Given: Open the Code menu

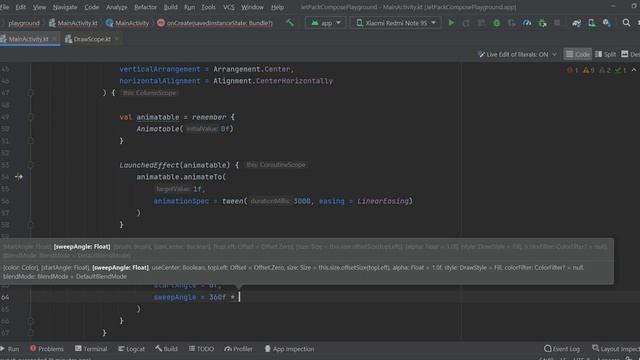Looking at the screenshot, I should (91, 7).
